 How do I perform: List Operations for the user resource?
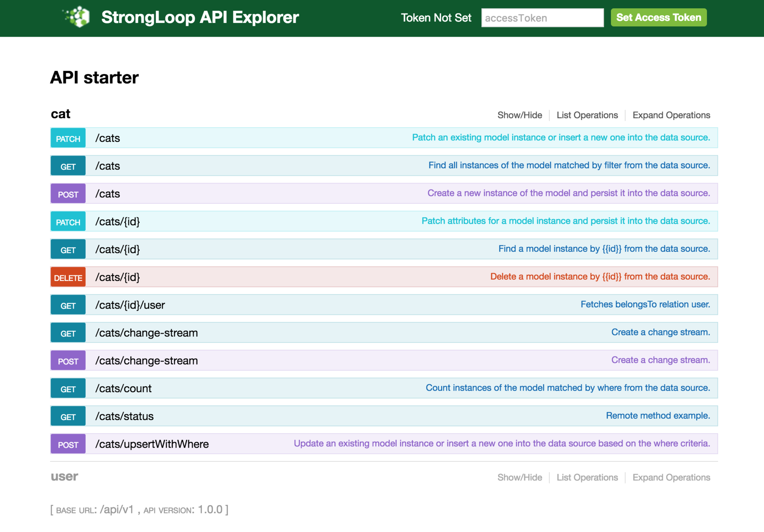click(x=587, y=477)
